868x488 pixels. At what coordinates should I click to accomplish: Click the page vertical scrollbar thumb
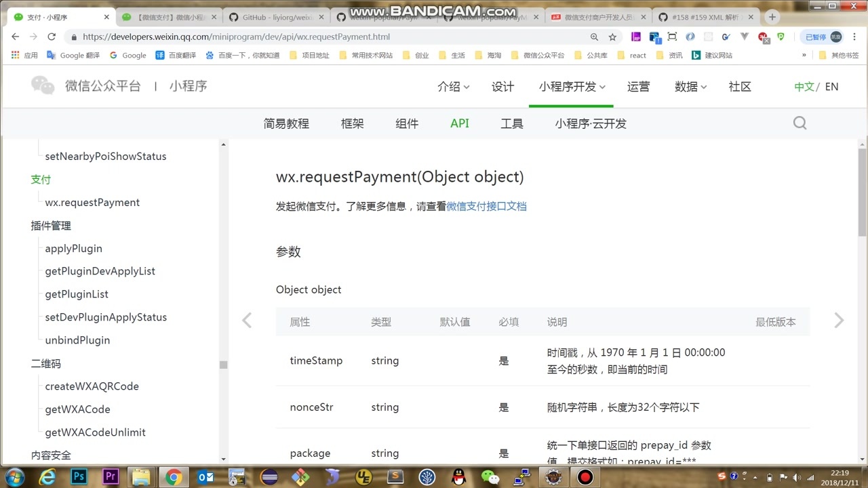(862, 192)
